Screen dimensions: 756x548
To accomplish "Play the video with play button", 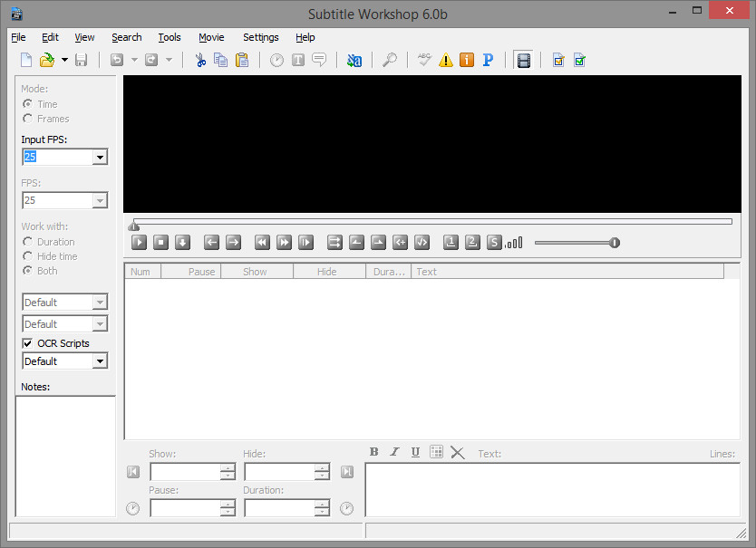I will click(x=139, y=243).
